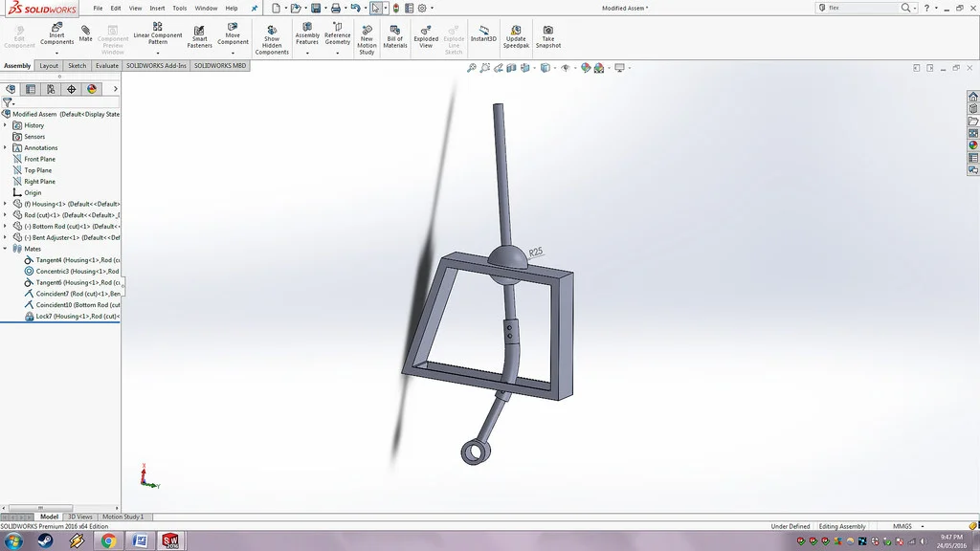Click the Exploded View icon
The width and height of the screenshot is (980, 551).
(x=426, y=36)
